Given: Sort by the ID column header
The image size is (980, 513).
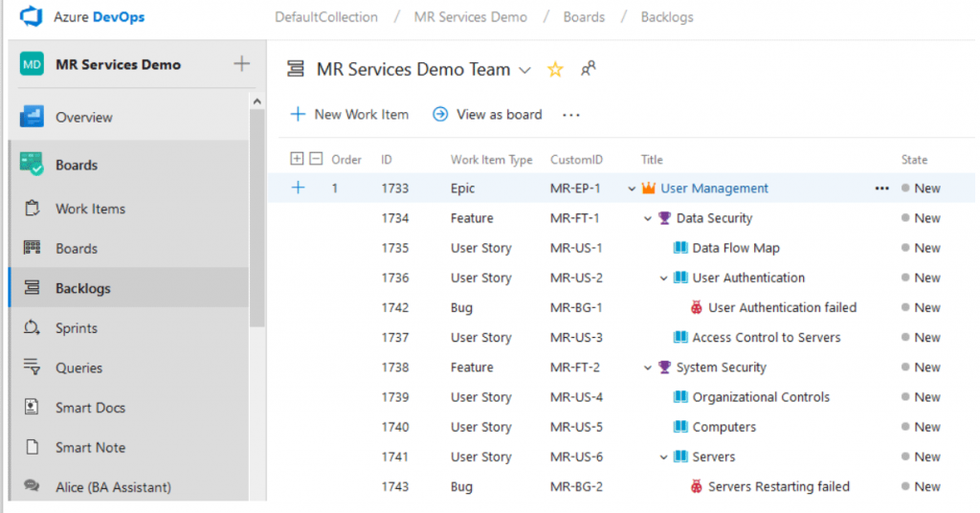Looking at the screenshot, I should click(387, 159).
